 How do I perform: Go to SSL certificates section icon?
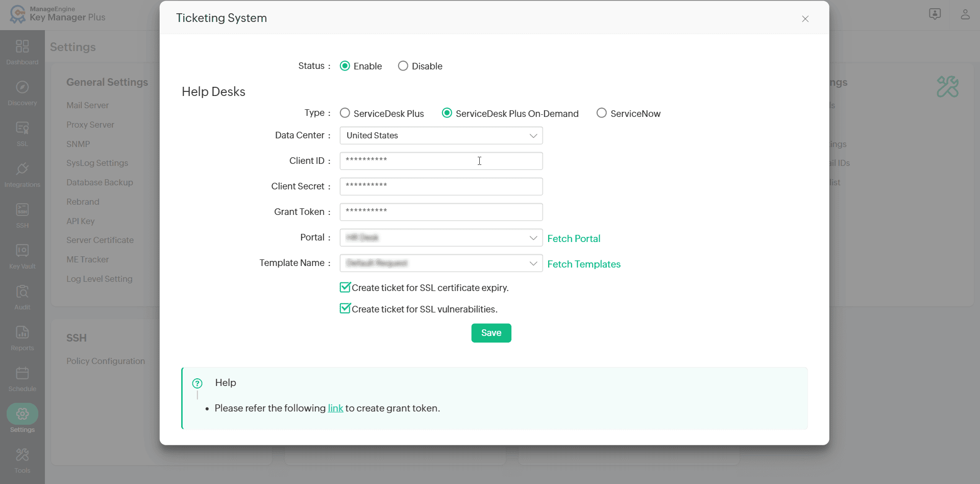[x=22, y=128]
